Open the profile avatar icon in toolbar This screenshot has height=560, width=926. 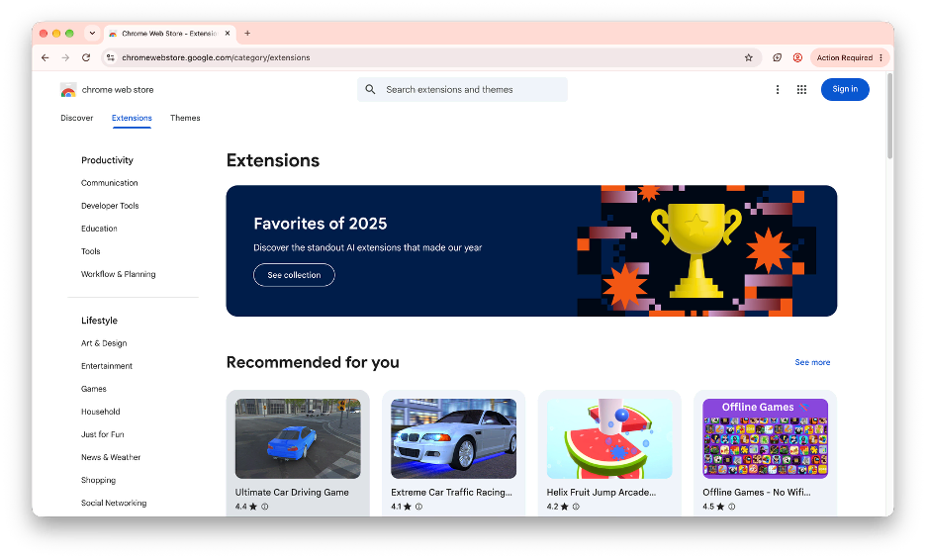[x=797, y=58]
